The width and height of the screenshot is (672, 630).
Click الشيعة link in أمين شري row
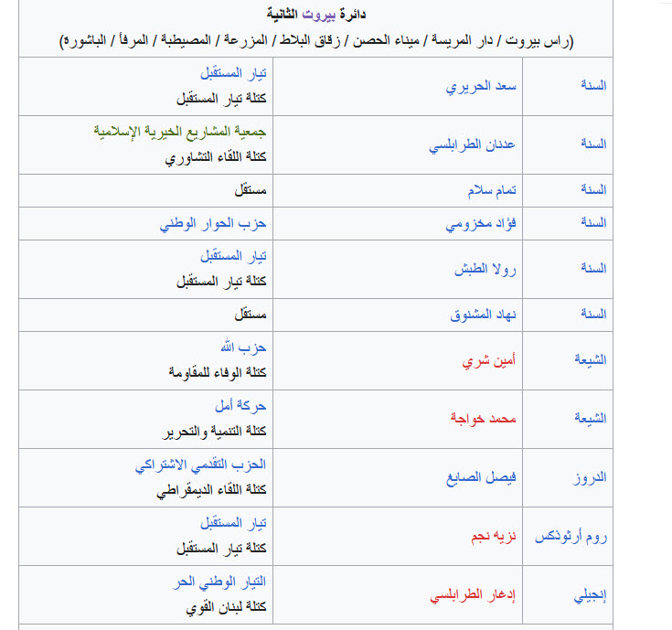tap(591, 359)
